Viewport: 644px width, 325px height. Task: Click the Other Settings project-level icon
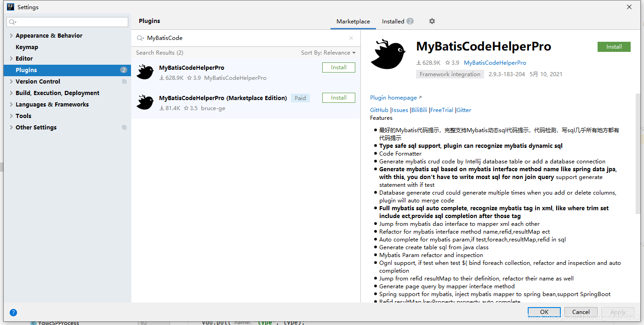[x=124, y=128]
